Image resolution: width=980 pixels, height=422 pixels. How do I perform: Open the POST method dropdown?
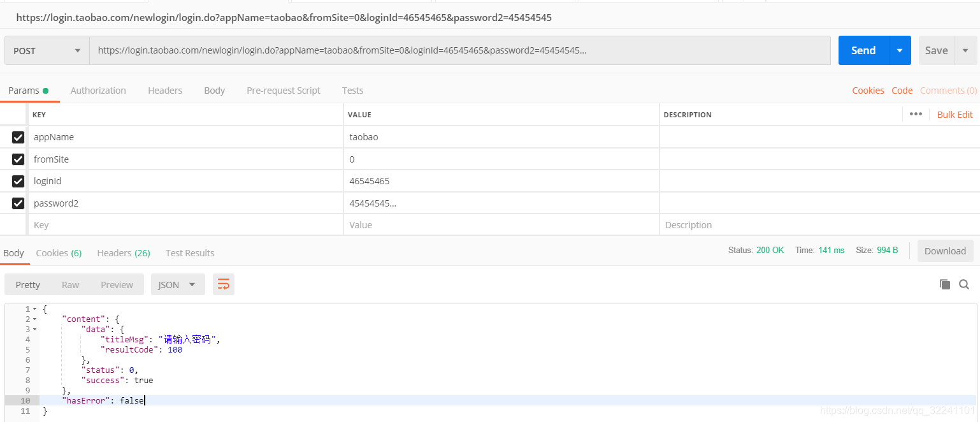[47, 50]
